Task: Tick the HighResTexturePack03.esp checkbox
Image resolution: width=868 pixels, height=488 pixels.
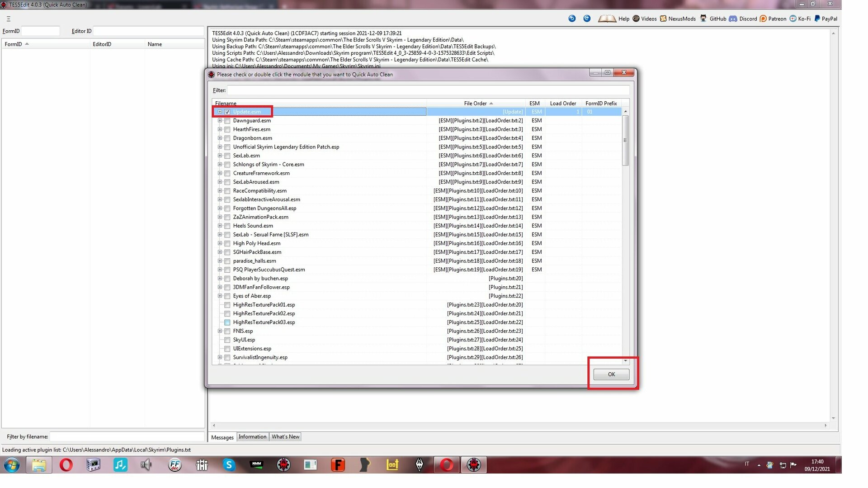Action: click(x=227, y=322)
